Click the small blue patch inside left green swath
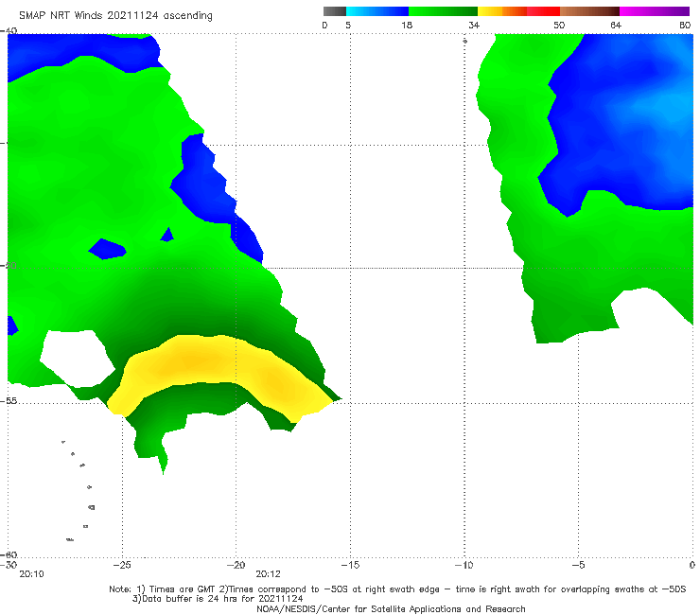 click(107, 249)
